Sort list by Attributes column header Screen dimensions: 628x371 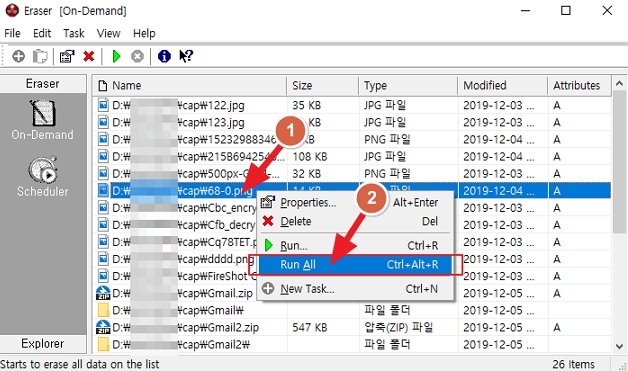coord(580,85)
